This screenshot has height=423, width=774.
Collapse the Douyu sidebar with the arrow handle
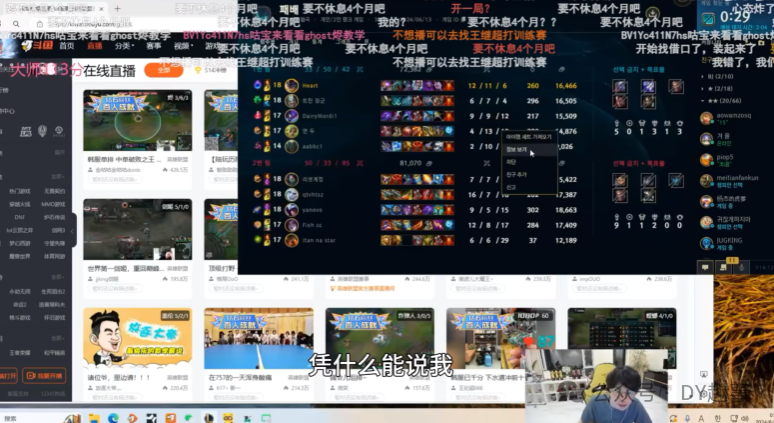pyautogui.click(x=73, y=230)
